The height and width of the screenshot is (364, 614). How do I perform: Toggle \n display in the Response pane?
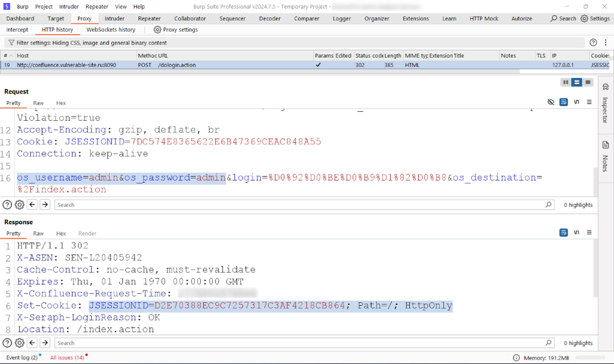pos(577,232)
